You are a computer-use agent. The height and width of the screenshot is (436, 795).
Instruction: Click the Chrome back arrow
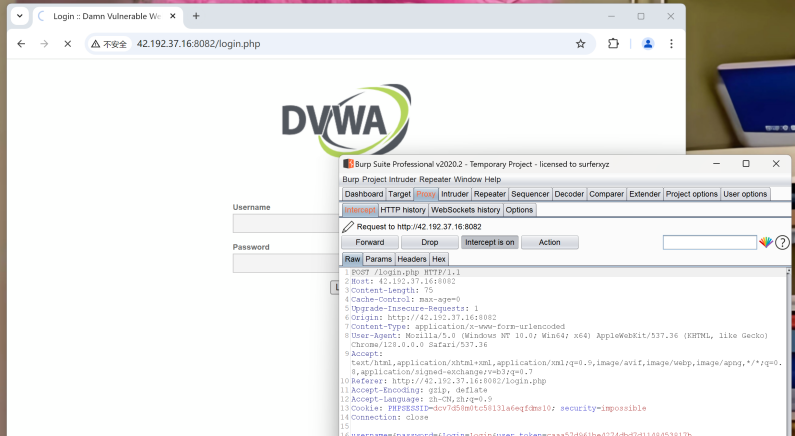coord(21,44)
